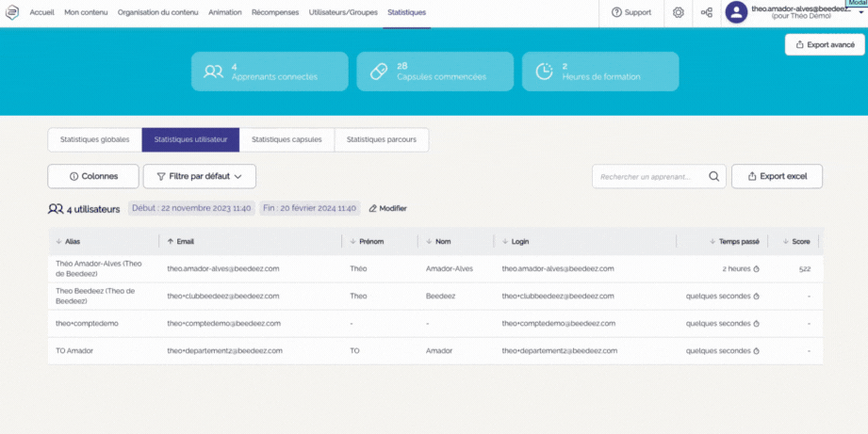
Task: Click the pencil icon beside Modifier
Action: point(372,208)
